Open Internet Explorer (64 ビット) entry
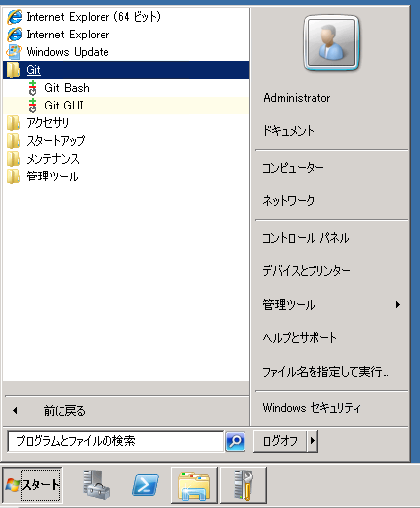The height and width of the screenshot is (508, 420). [x=126, y=17]
